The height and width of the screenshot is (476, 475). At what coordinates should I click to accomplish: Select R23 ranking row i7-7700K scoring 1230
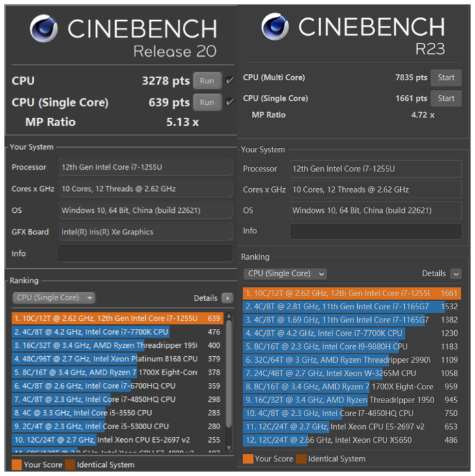tap(352, 333)
